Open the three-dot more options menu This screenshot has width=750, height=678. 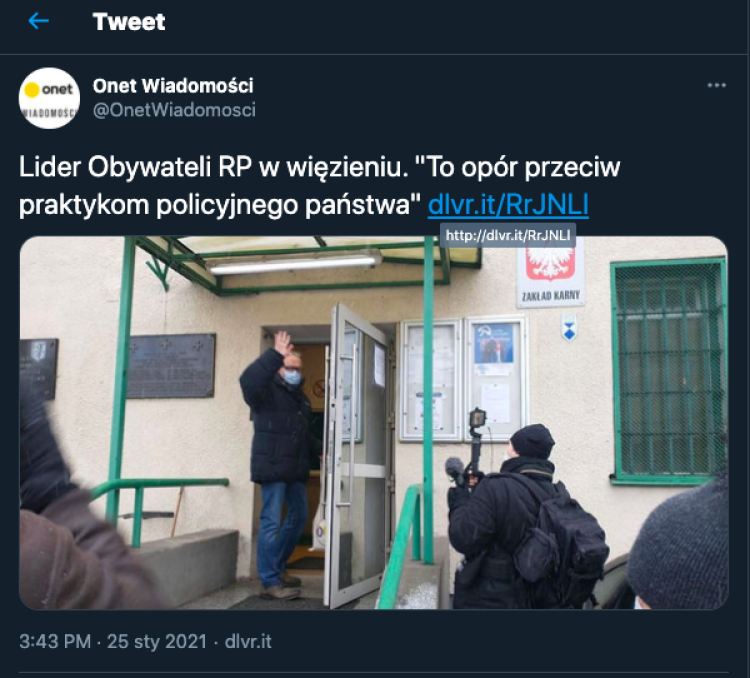tap(716, 85)
